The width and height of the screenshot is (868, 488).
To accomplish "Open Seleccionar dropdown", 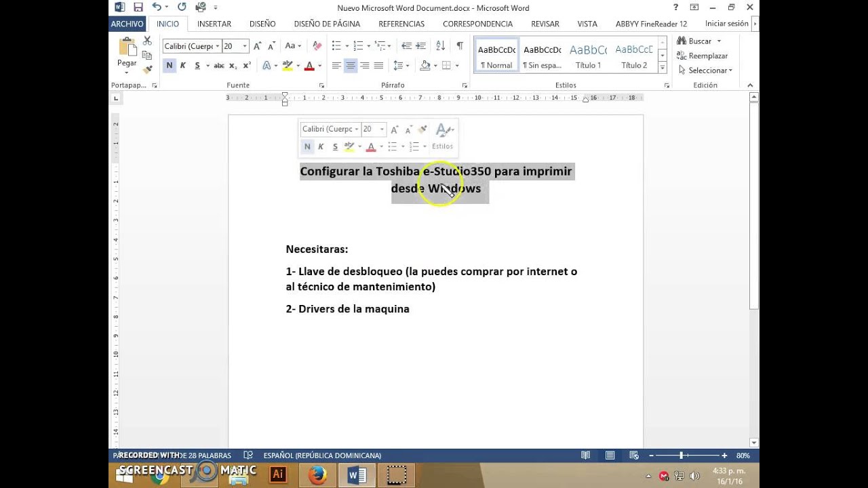I will tap(705, 70).
